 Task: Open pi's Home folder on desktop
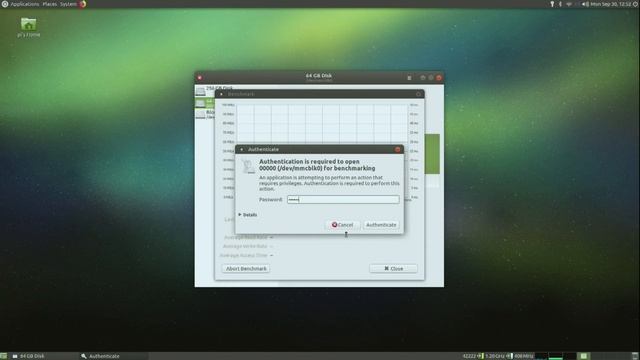(29, 27)
